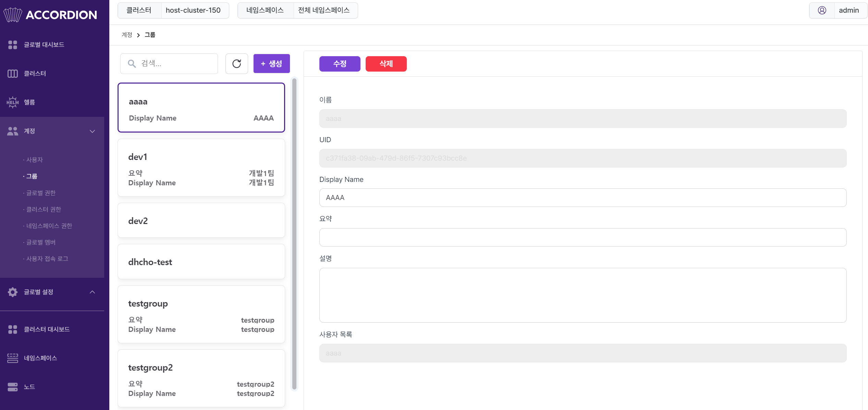
Task: Click the Accordion logo icon
Action: [13, 15]
